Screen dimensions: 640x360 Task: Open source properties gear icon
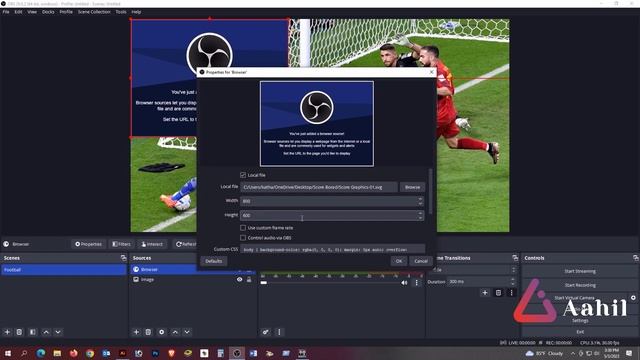pos(162,332)
